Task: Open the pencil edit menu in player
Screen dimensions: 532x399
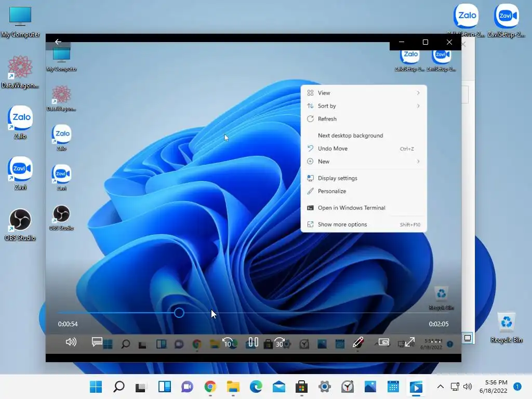Action: click(x=358, y=342)
